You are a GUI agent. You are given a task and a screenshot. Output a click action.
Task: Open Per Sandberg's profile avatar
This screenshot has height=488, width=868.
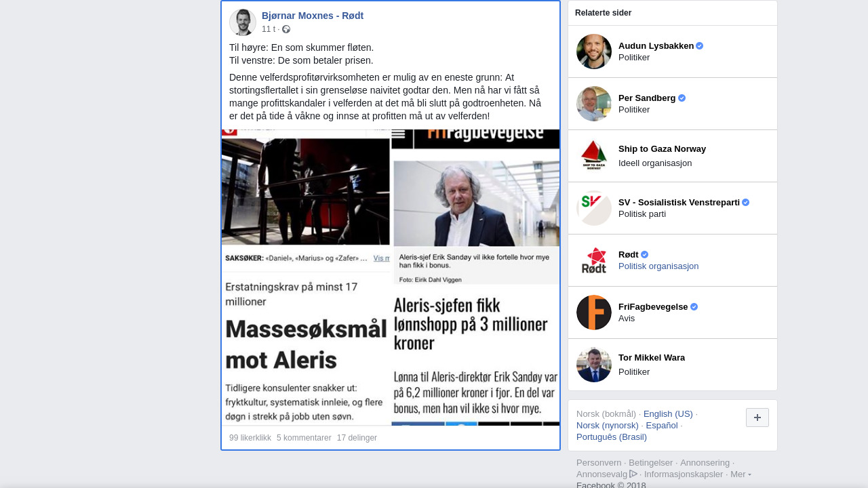tap(594, 104)
